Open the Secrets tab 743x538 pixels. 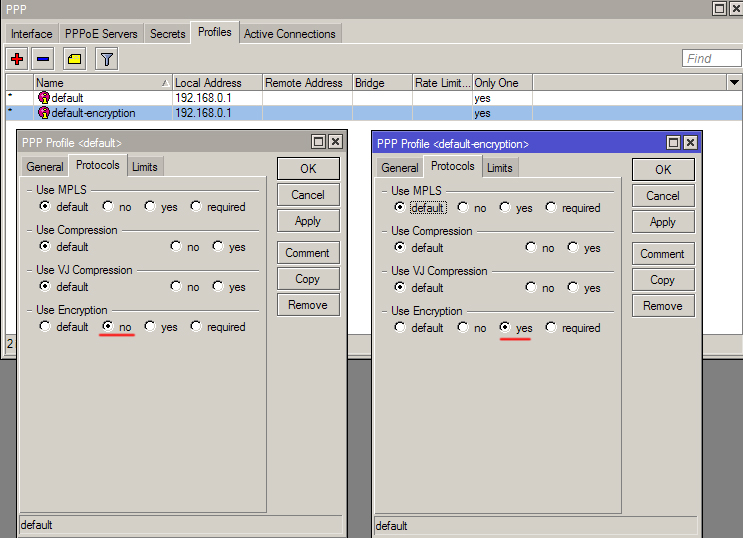tap(167, 34)
